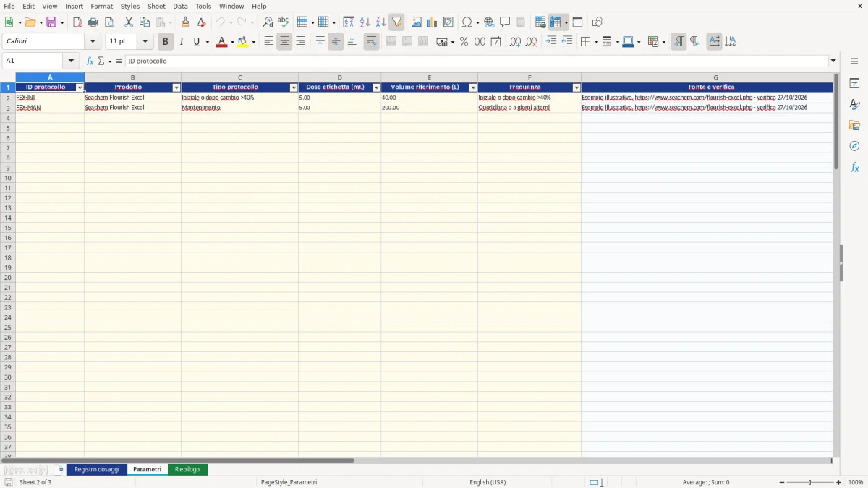
Task: Insert a chart
Action: [x=432, y=22]
